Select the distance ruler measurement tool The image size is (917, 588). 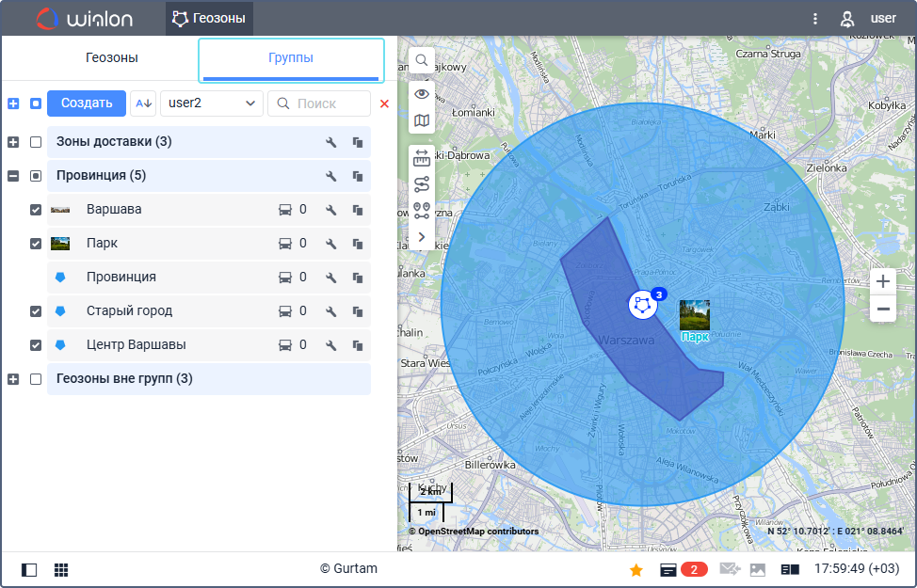pos(422,158)
